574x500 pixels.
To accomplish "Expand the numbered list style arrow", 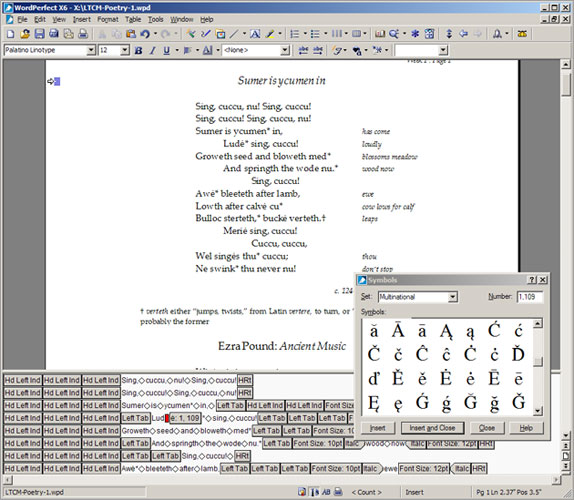I will tap(305, 34).
